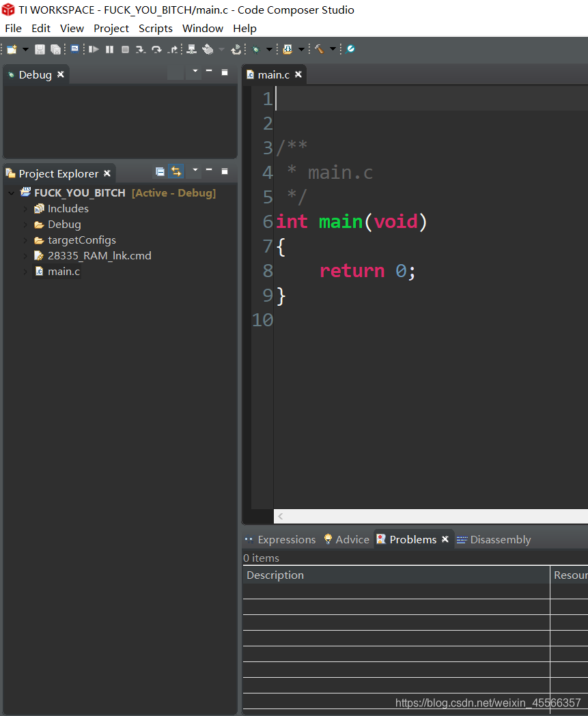Open the Debug view menu dropdown

point(195,71)
